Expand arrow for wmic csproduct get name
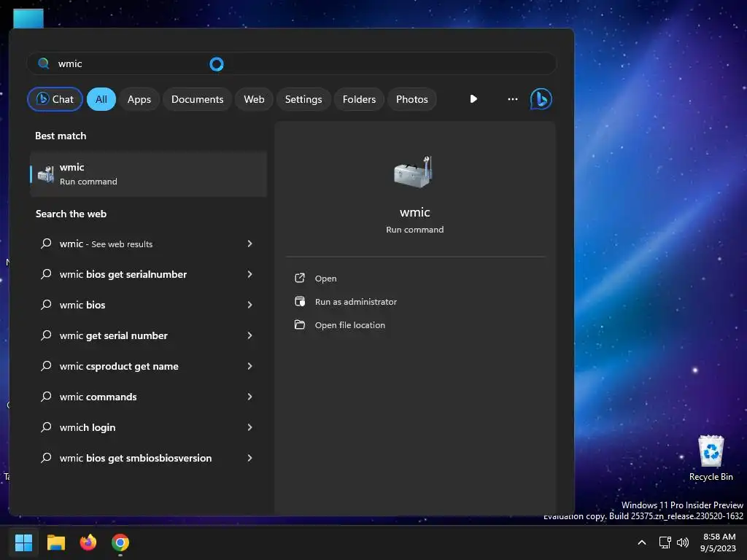Viewport: 747px width, 560px height. pos(249,366)
